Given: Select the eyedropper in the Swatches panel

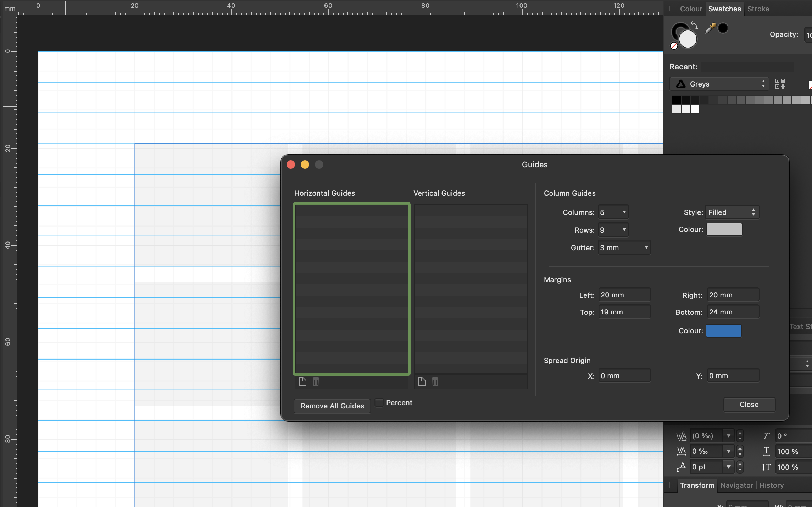Looking at the screenshot, I should pyautogui.click(x=710, y=28).
